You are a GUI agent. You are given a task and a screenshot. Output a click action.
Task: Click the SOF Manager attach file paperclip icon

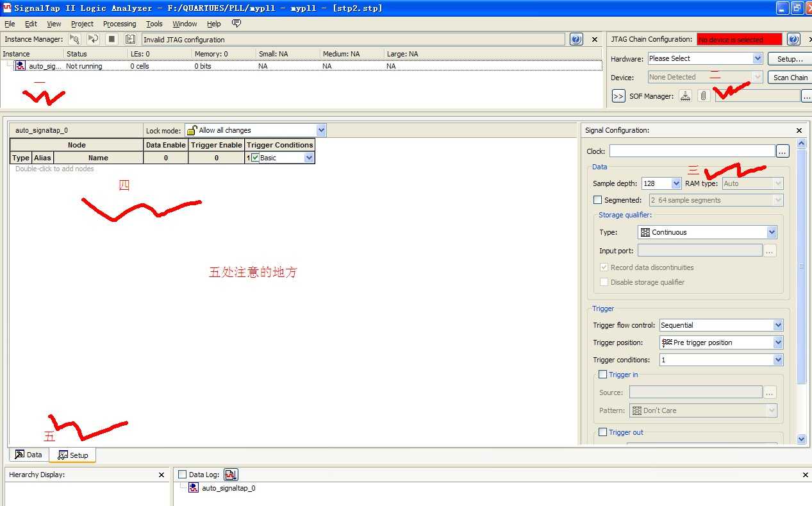[x=704, y=96]
